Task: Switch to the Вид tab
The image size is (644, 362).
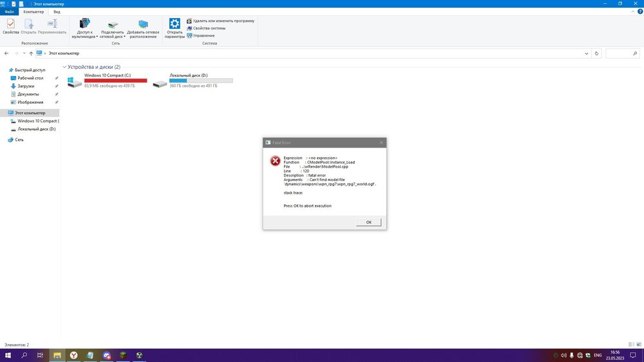Action: (x=57, y=12)
